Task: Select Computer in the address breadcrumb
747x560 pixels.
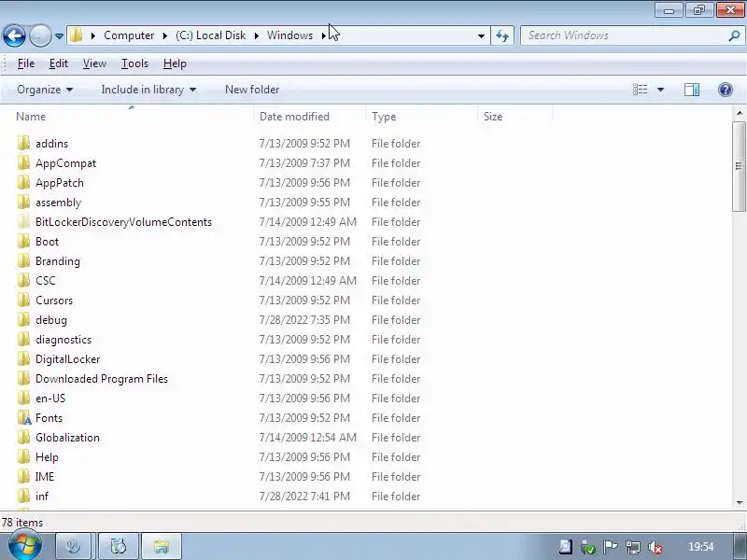Action: (x=129, y=35)
